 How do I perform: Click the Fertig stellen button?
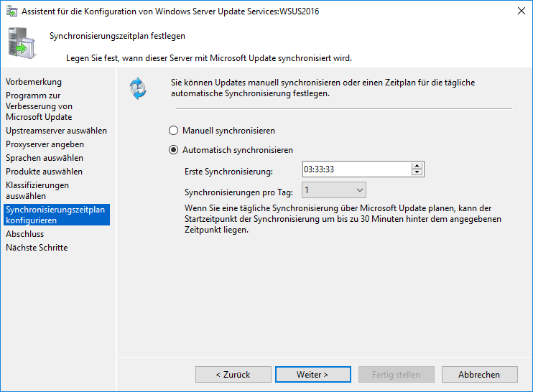click(x=397, y=374)
